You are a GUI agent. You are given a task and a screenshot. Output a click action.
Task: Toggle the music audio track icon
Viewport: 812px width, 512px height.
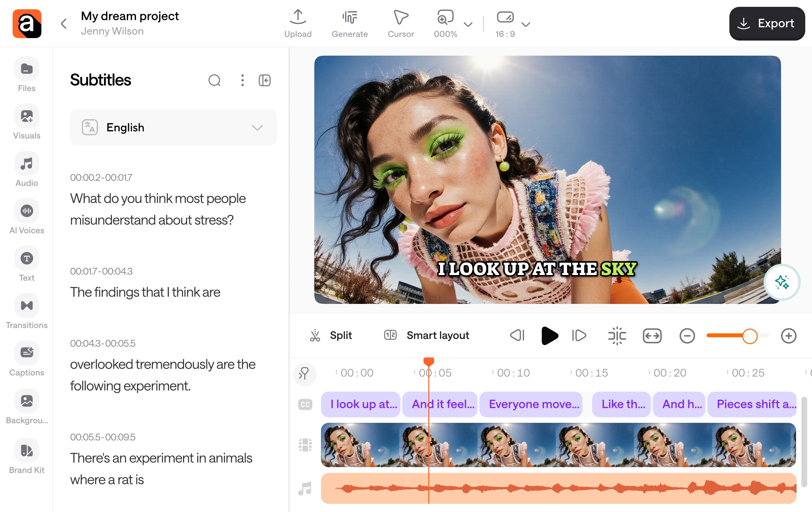(x=305, y=488)
